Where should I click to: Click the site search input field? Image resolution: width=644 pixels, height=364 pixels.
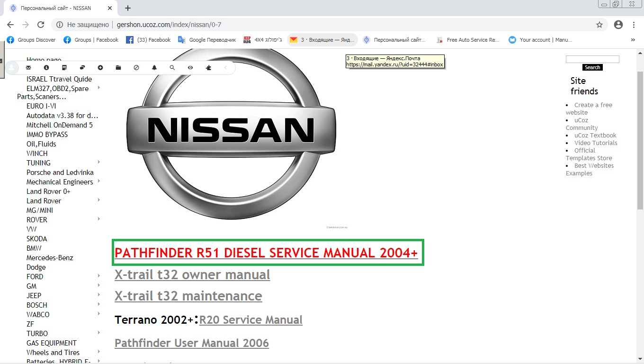592,59
